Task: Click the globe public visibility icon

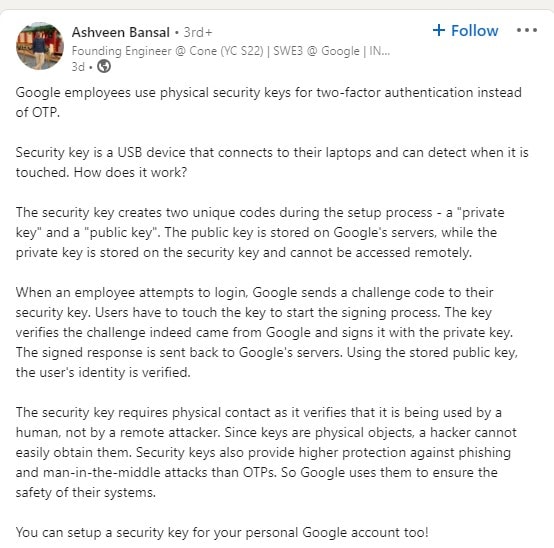Action: pyautogui.click(x=104, y=66)
